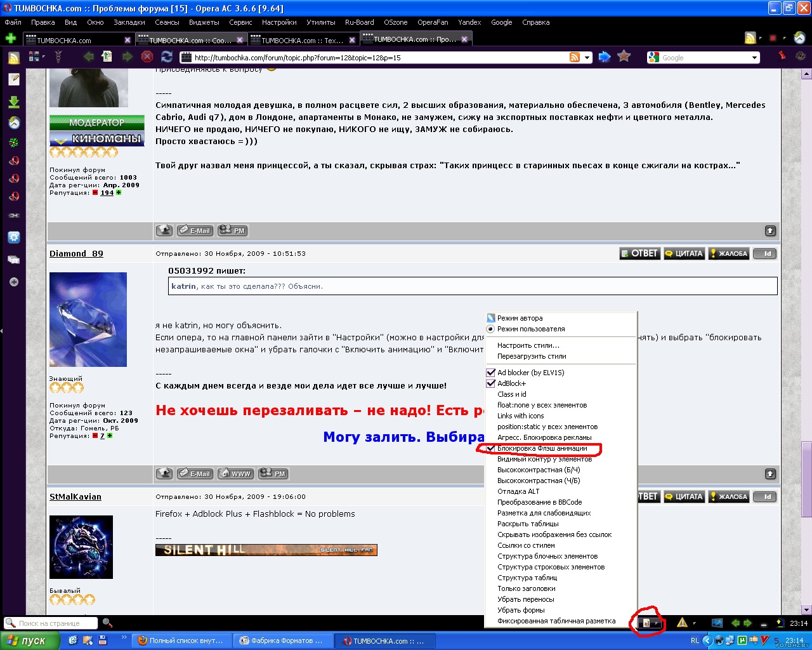
Task: Click the WWW button under Diamond_89's post
Action: (236, 474)
